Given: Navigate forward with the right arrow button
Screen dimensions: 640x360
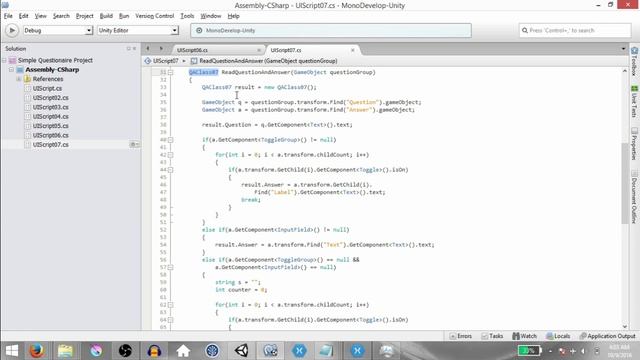Looking at the screenshot, I should click(161, 49).
